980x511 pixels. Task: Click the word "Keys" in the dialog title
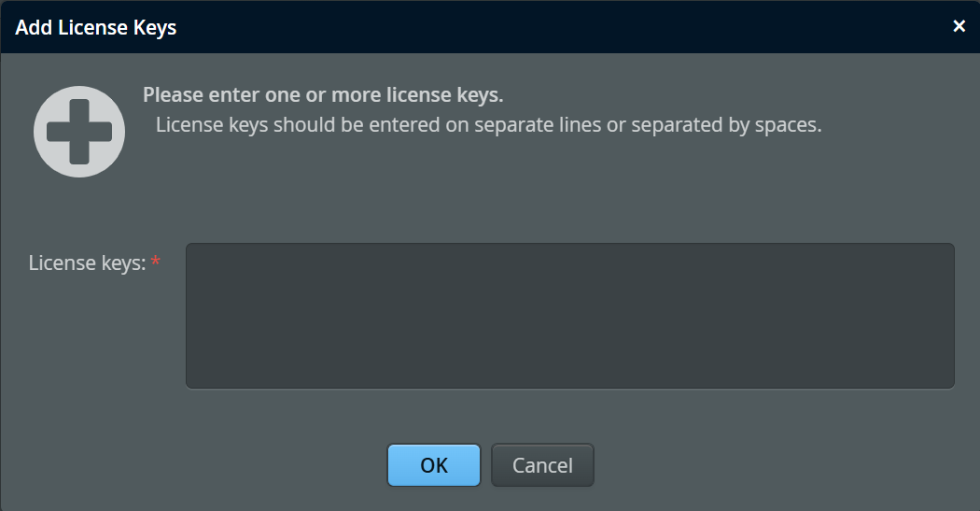[x=154, y=28]
